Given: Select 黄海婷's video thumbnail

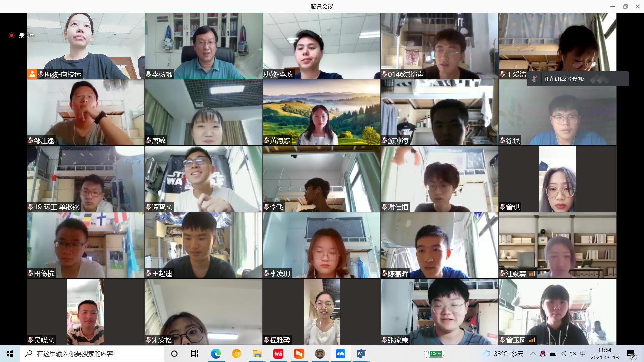Looking at the screenshot, I should click(x=321, y=112).
